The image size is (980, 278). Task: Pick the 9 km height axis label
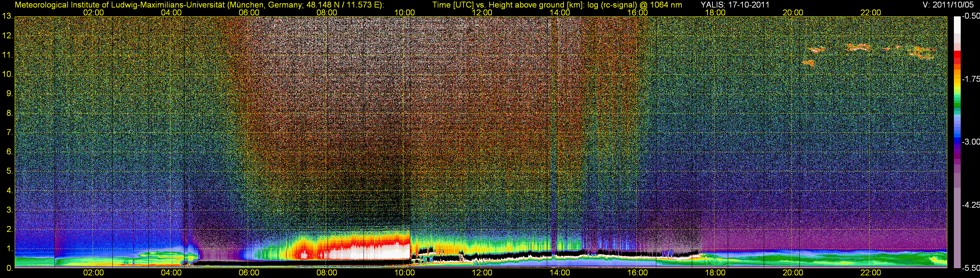9,94
